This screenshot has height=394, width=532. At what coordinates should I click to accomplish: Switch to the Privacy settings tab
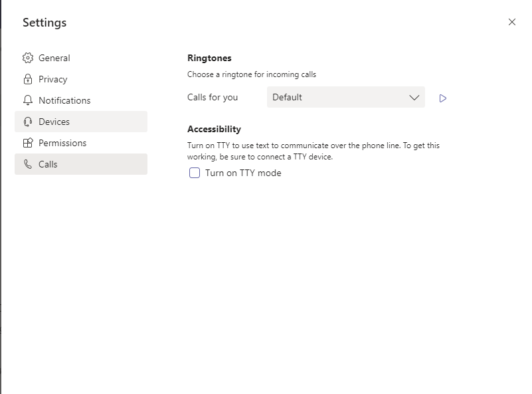(x=53, y=79)
